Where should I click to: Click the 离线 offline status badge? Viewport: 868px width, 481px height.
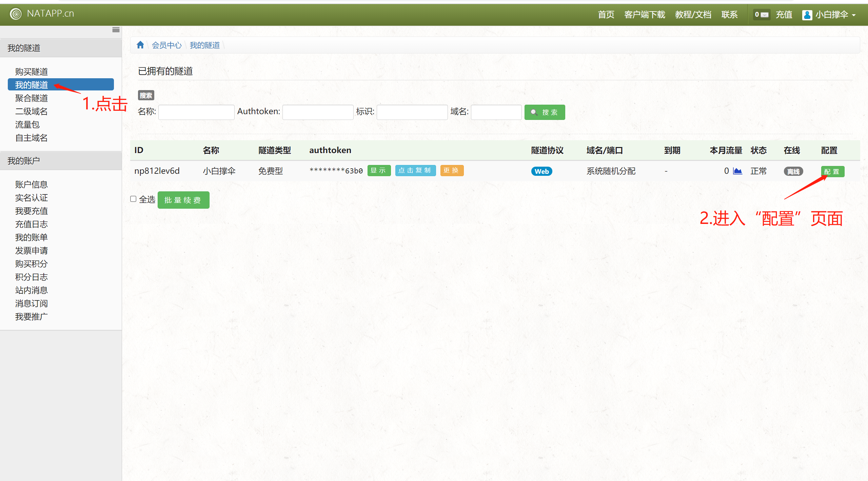793,171
